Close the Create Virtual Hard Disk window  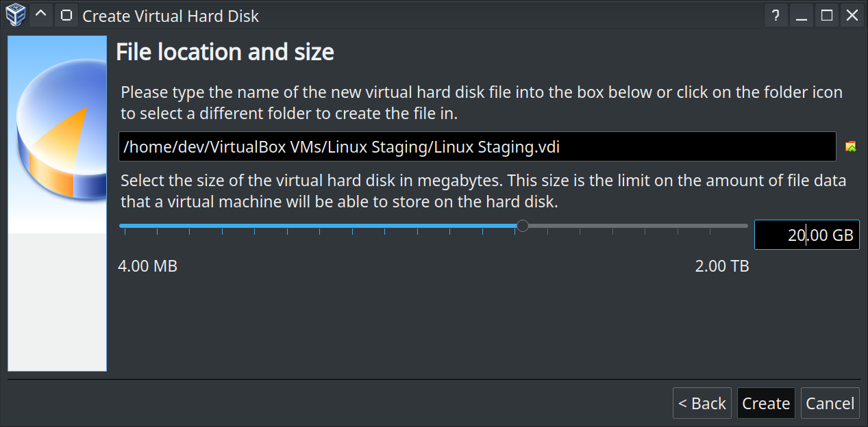point(852,15)
